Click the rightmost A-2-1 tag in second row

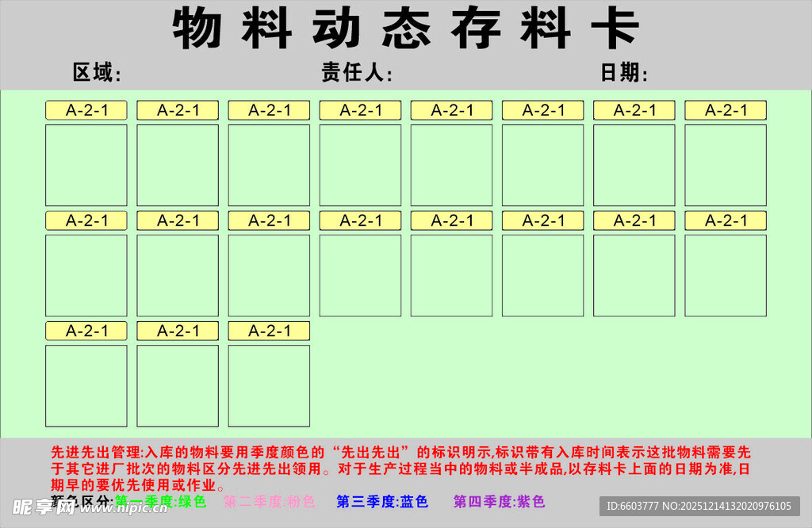coord(725,220)
